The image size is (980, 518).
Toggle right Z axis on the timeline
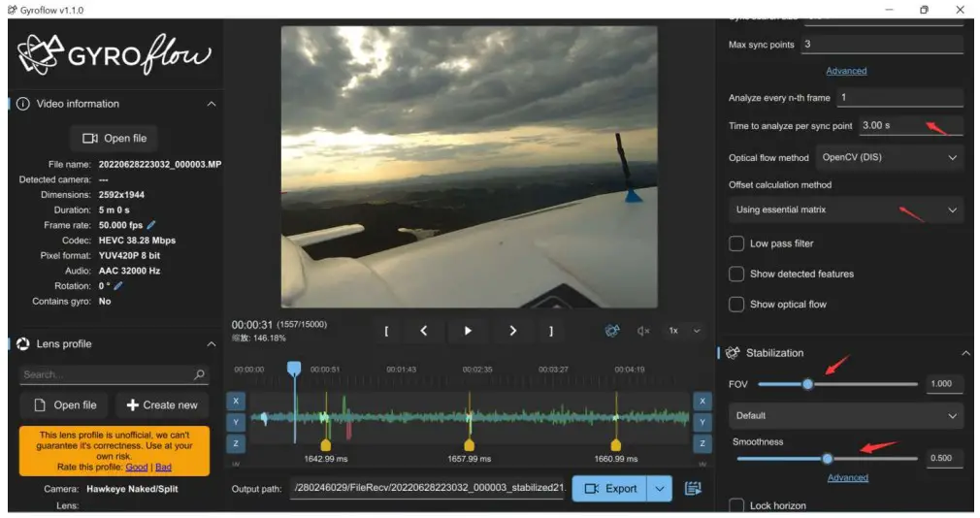(702, 443)
